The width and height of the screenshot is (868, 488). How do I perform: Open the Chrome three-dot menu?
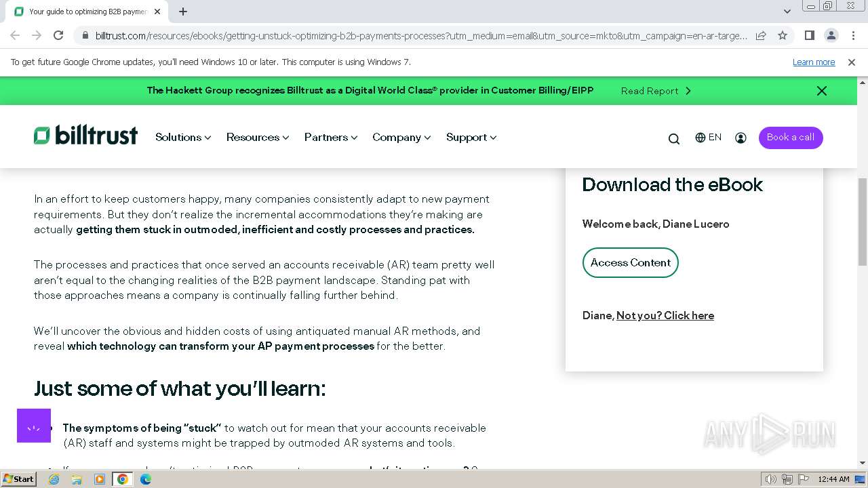(x=853, y=35)
